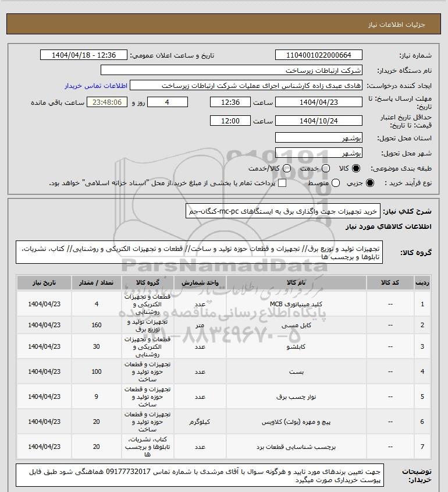The height and width of the screenshot is (492, 448).
Task: Click quantity 9 in the نوار چسب برق row
Action: tap(96, 397)
